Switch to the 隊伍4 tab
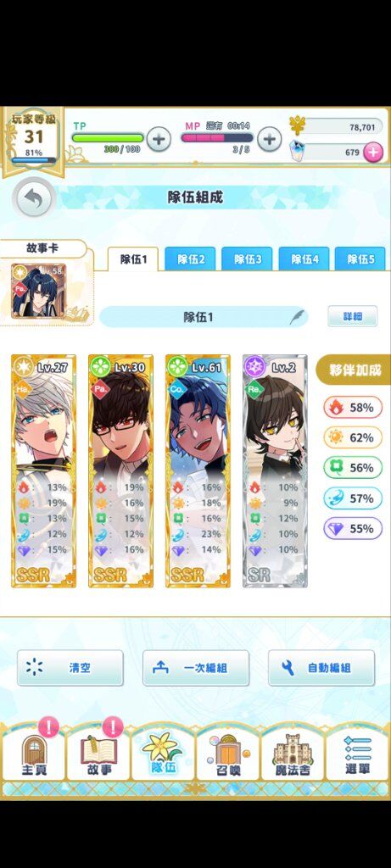 tap(304, 259)
